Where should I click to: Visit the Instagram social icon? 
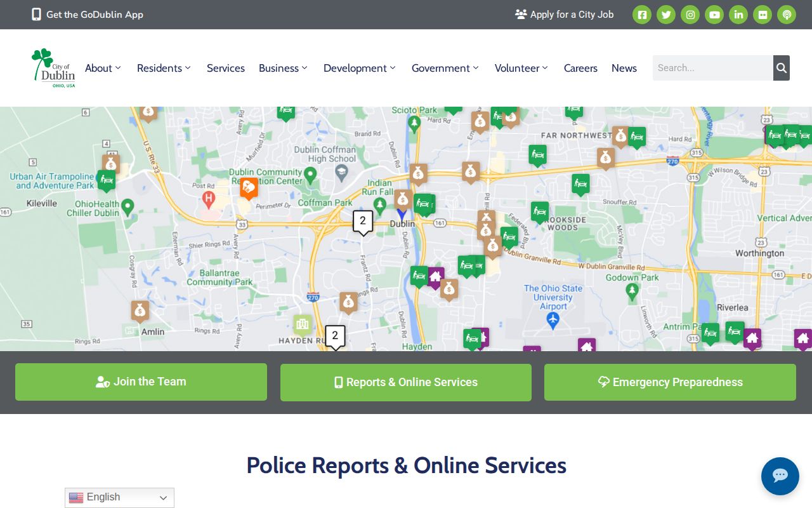click(690, 15)
